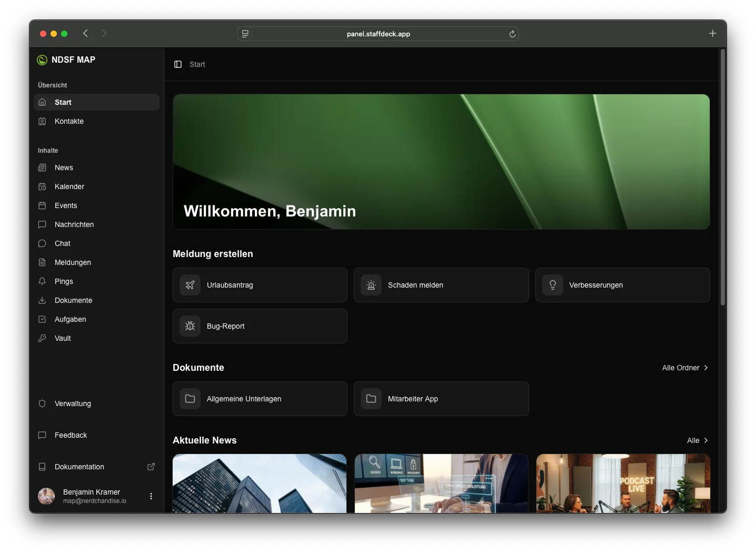The height and width of the screenshot is (552, 756).
Task: Click the site settings icon in address bar
Action: pos(245,34)
